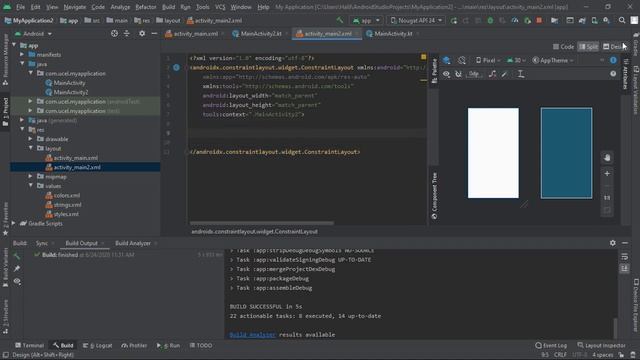Viewport: 640px width, 360px height.
Task: Expand the Gradle Scripts node
Action: (x=14, y=223)
